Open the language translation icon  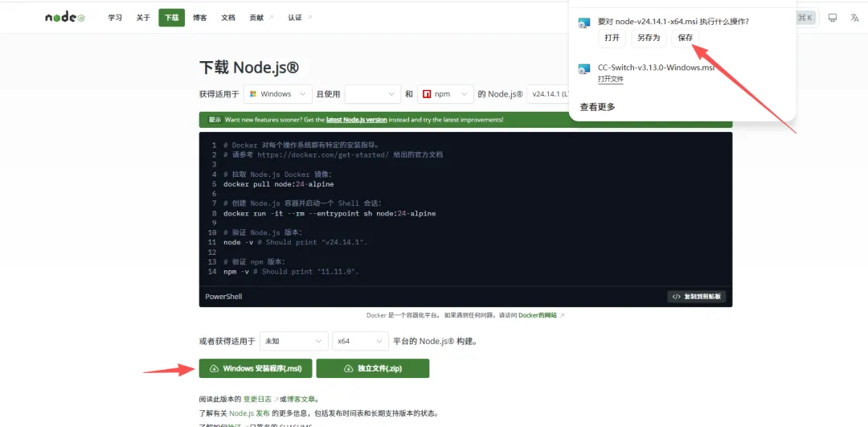(x=854, y=18)
